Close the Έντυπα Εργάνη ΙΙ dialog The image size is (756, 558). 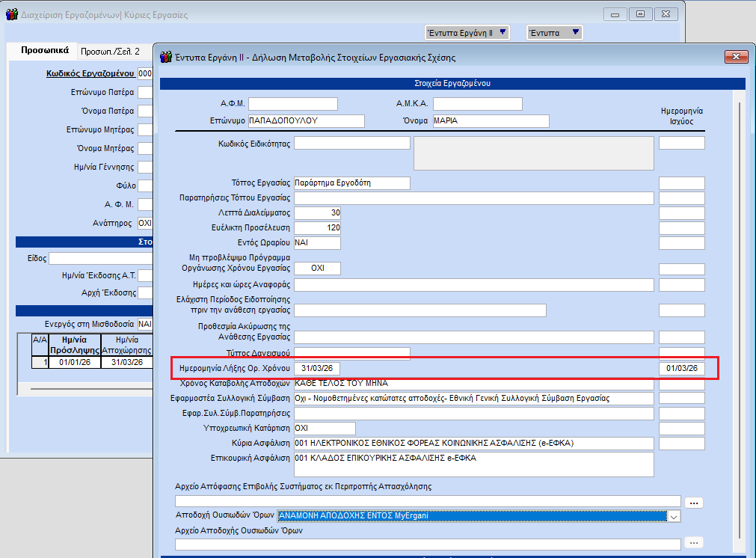[x=735, y=57]
